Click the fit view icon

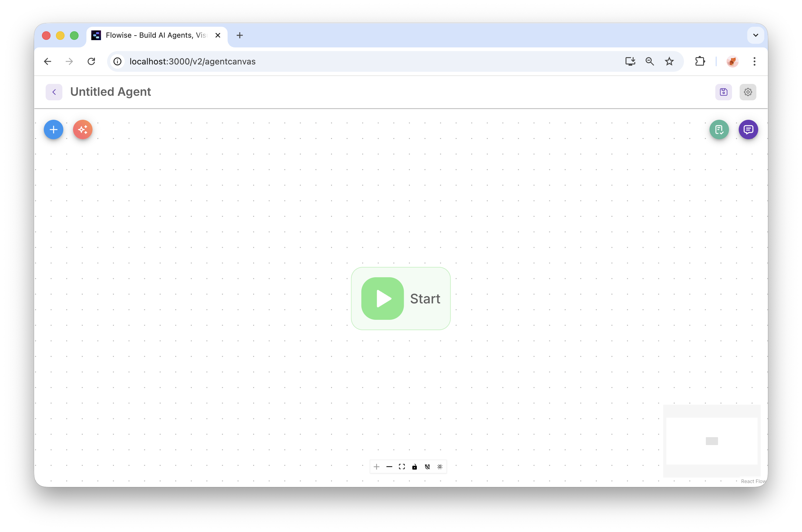(x=402, y=467)
